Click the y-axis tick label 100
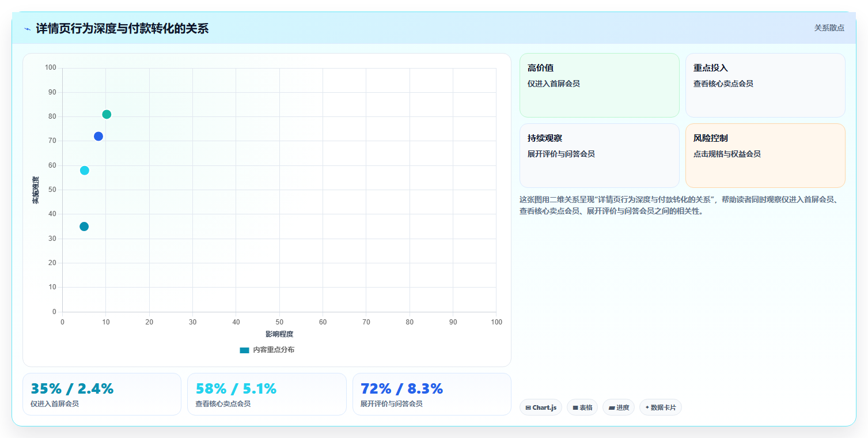This screenshot has height=438, width=868. tap(51, 68)
